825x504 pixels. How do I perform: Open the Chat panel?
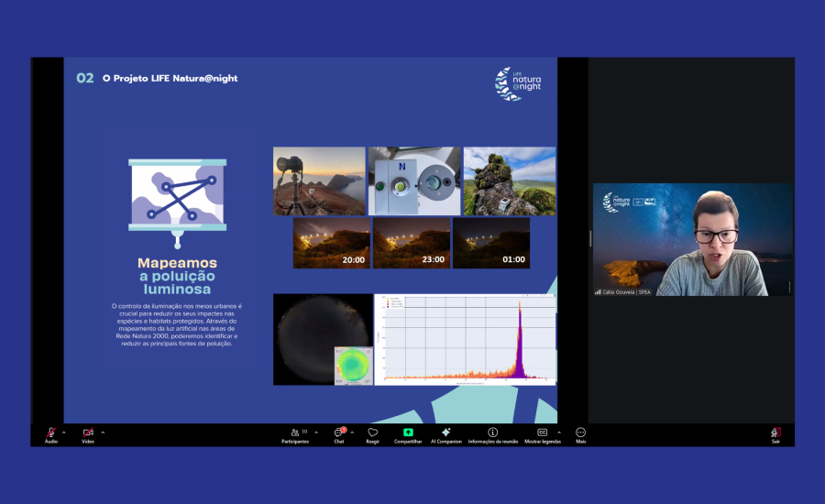(338, 433)
